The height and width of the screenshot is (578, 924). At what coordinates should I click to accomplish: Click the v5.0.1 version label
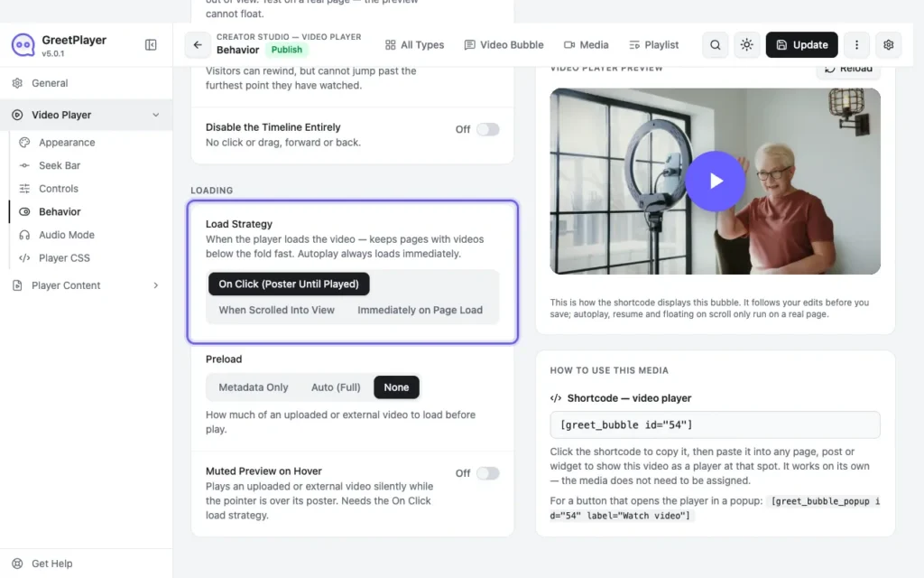click(x=53, y=53)
